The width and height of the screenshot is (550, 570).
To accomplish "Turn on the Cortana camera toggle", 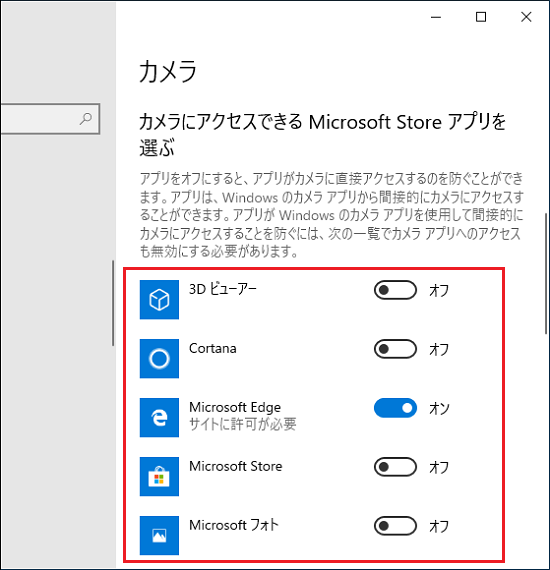I will 395,349.
